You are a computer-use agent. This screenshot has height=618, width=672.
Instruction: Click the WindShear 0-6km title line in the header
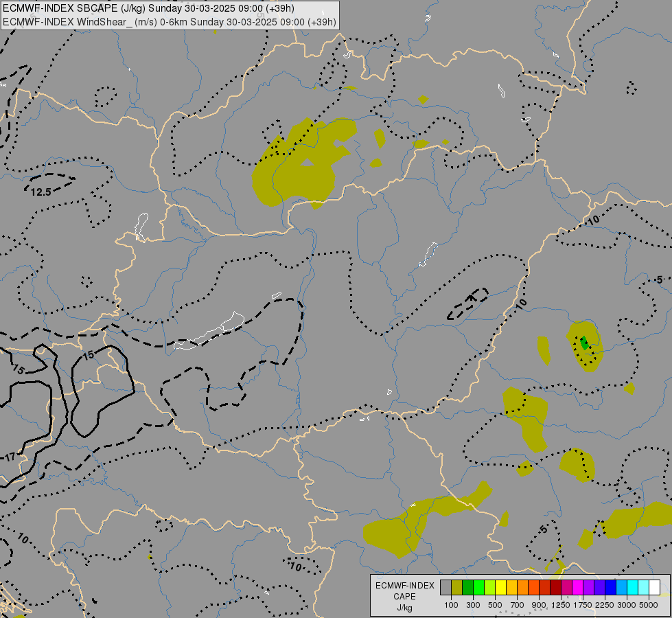tap(170, 22)
